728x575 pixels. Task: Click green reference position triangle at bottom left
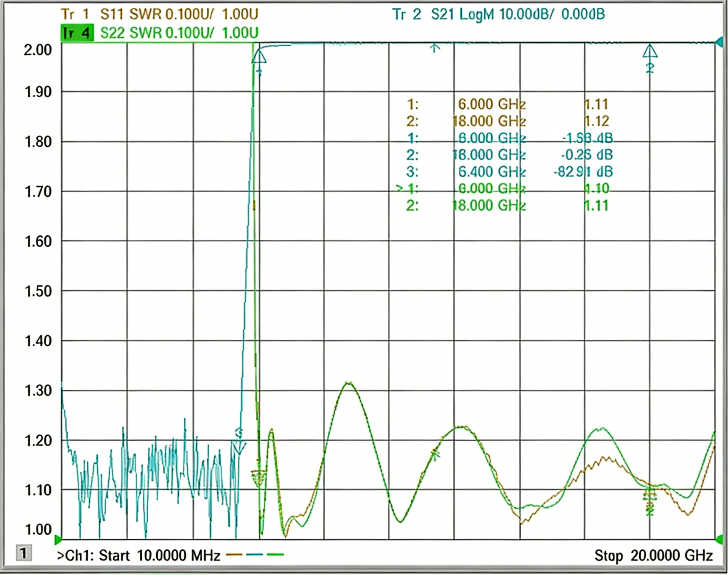(57, 539)
